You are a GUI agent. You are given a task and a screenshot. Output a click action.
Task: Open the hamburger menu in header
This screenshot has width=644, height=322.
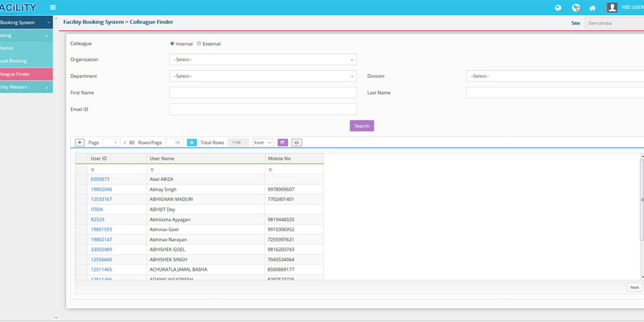point(53,8)
